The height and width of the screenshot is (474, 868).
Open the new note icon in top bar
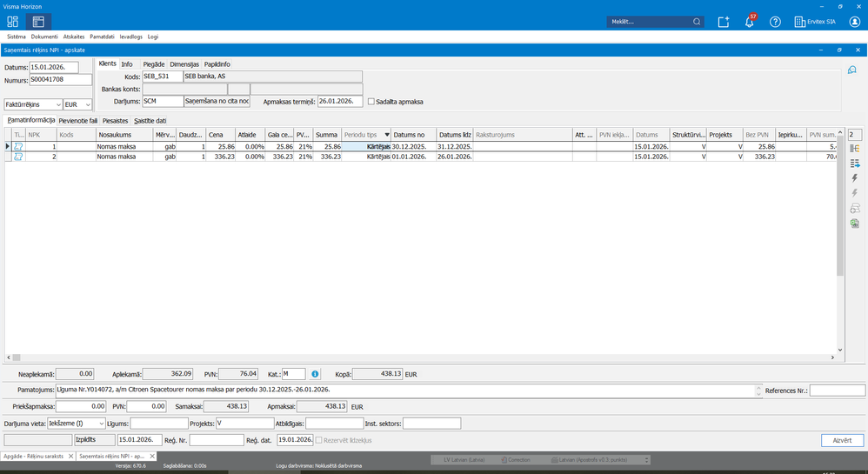click(x=723, y=22)
